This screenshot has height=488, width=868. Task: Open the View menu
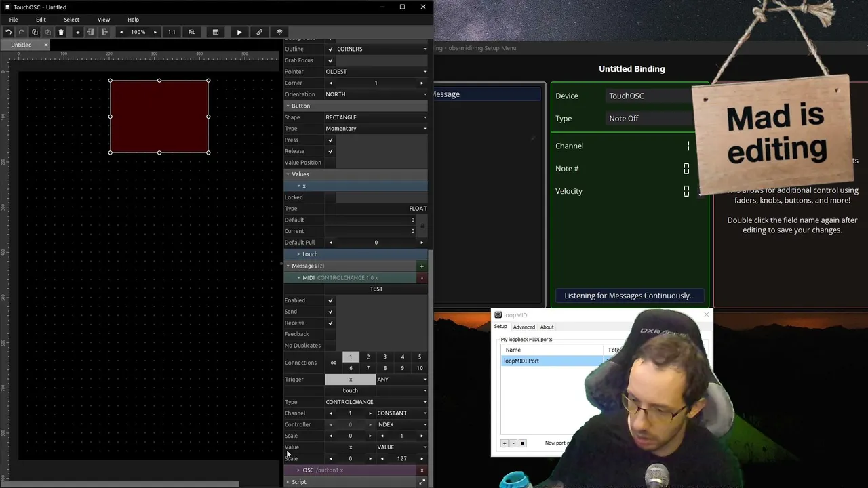pyautogui.click(x=104, y=20)
